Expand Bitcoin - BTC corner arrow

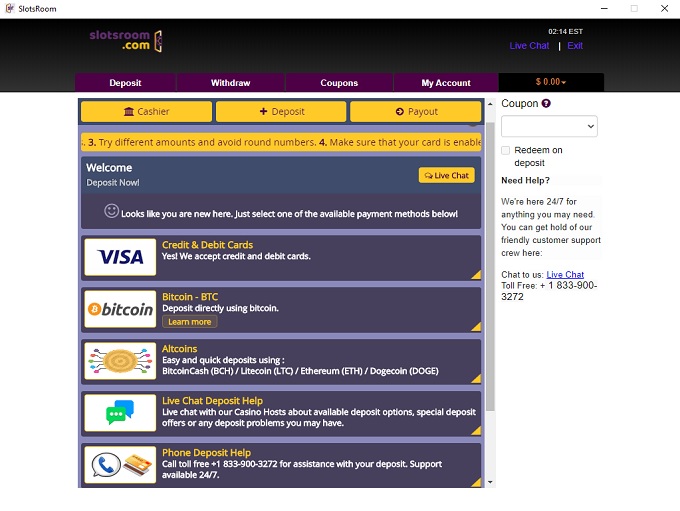point(476,326)
